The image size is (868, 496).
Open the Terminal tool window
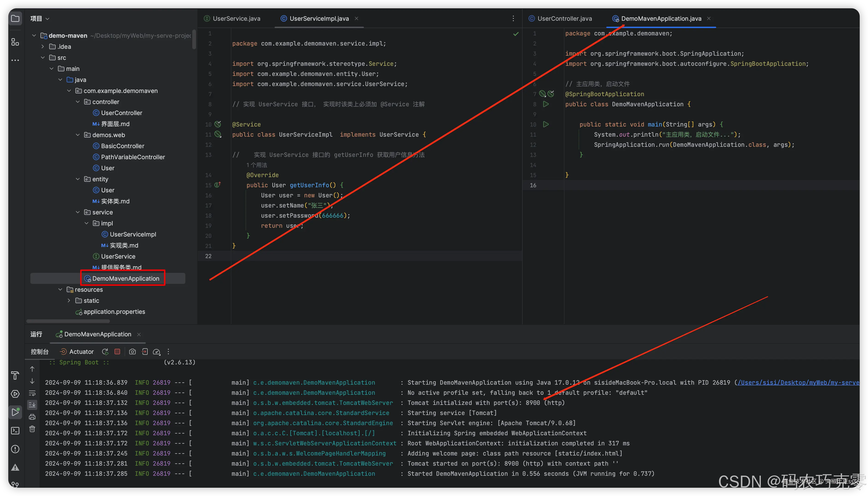(15, 431)
